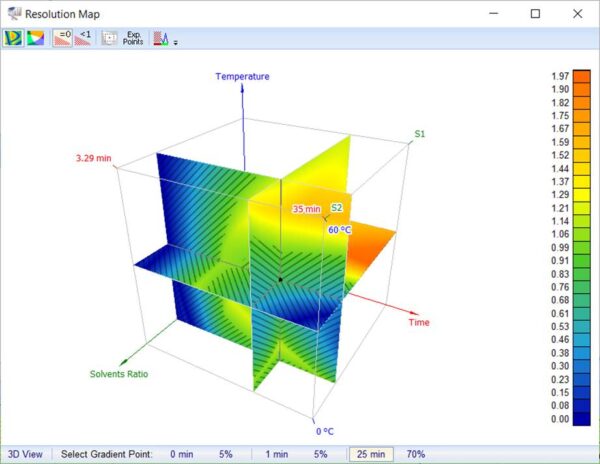Viewport: 600px width, 464px height.
Task: Select the 25 min gradient point
Action: click(x=370, y=454)
